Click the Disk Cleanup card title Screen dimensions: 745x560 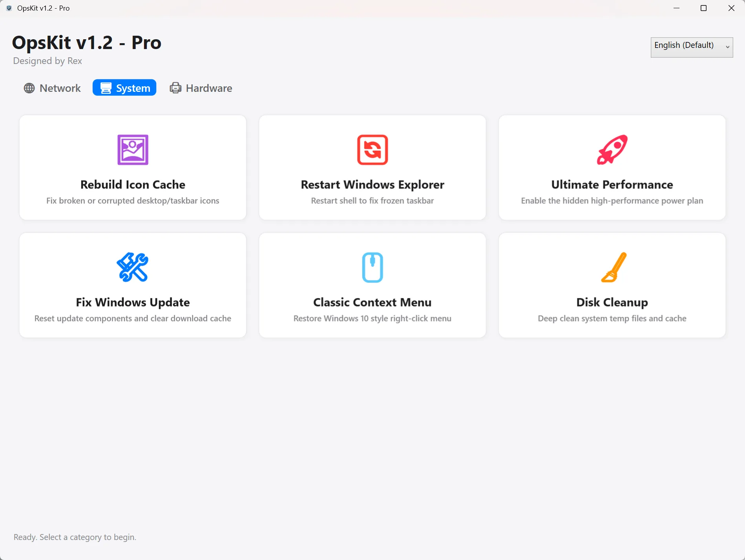click(x=612, y=302)
